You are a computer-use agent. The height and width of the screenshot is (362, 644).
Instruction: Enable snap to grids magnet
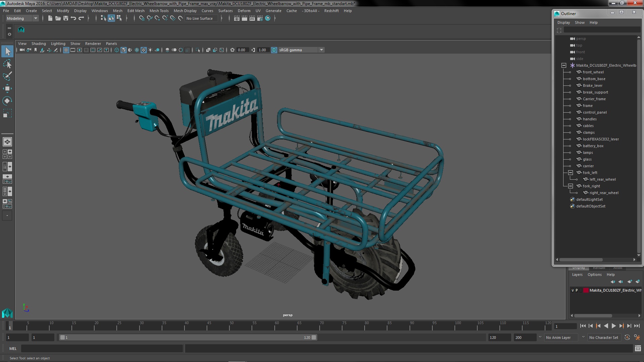pyautogui.click(x=142, y=18)
